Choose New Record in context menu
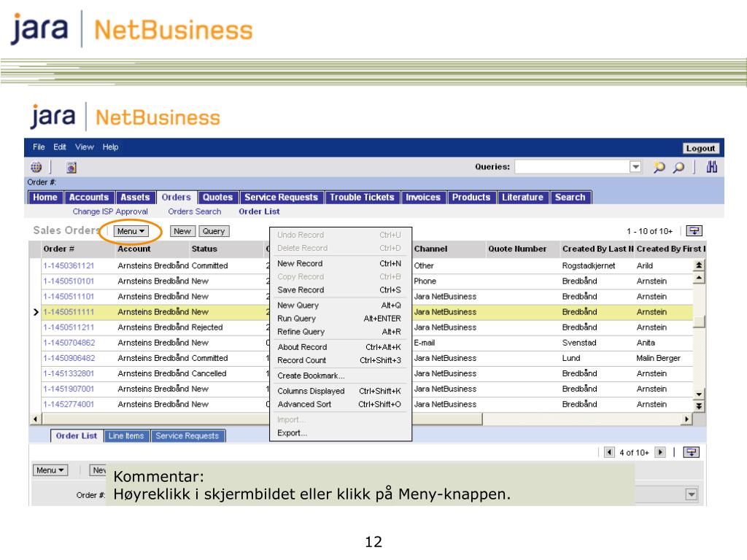Viewport: 747px width, 560px height. pyautogui.click(x=339, y=263)
